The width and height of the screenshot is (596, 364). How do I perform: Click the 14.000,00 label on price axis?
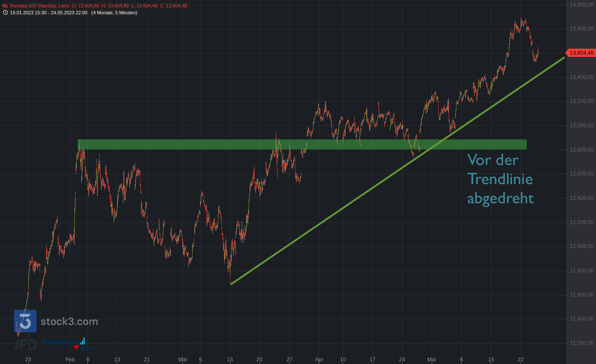(581, 5)
